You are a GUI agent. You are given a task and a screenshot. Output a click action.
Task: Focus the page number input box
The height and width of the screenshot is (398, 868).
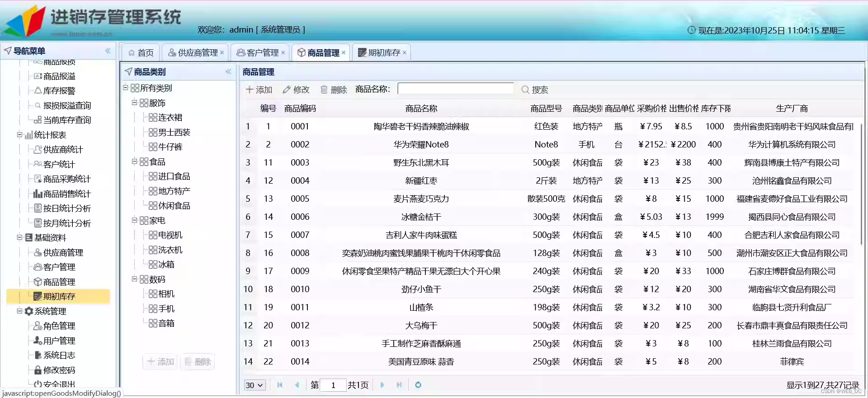point(333,385)
